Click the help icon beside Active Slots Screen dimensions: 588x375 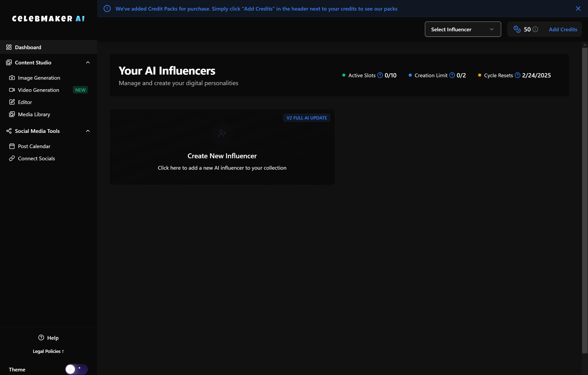(x=380, y=75)
